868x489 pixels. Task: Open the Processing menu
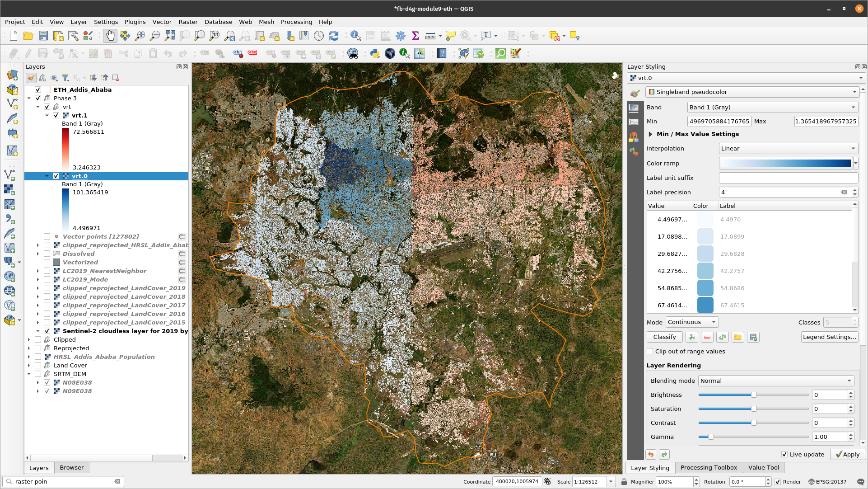coord(296,22)
